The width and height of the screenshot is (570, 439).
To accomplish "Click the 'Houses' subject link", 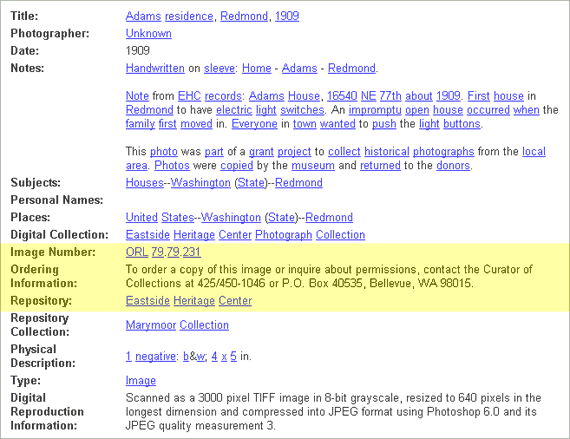I will (x=144, y=182).
